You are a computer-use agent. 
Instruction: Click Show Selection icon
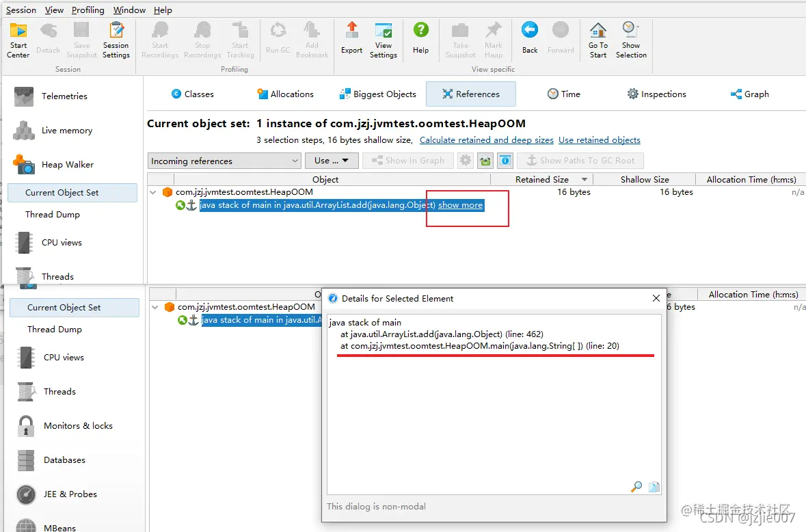[x=631, y=40]
